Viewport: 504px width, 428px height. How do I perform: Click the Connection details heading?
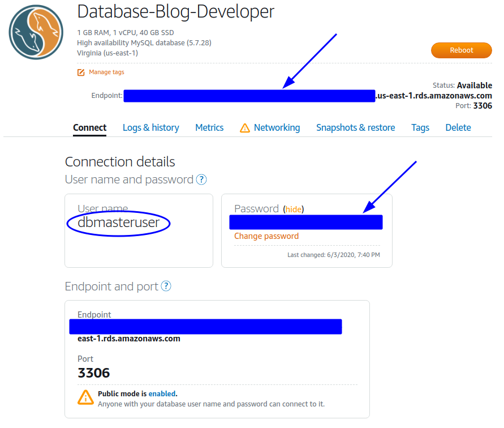[120, 162]
